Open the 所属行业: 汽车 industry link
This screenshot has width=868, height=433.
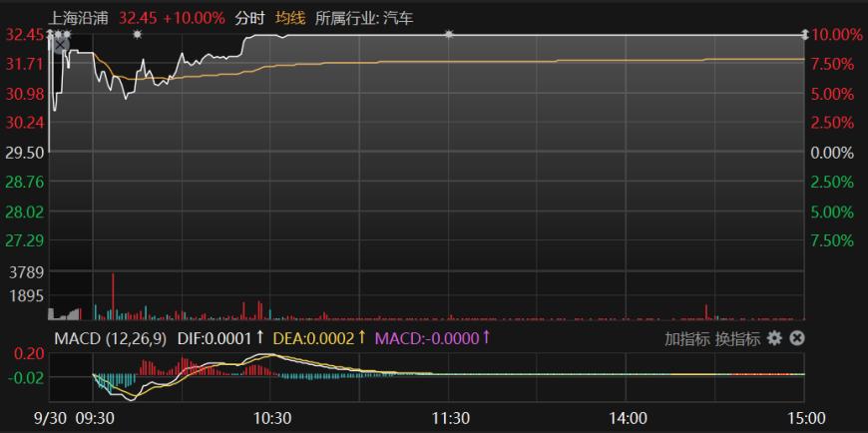coord(363,17)
